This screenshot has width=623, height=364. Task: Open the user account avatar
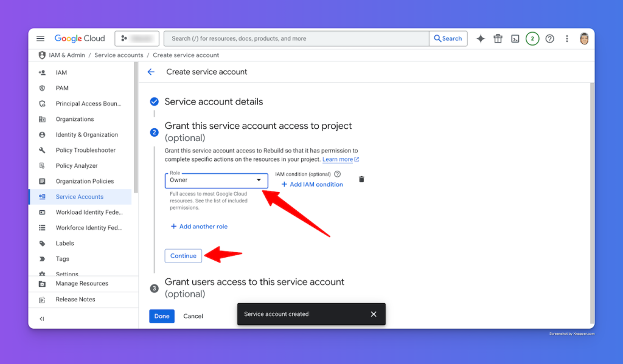[x=584, y=38]
